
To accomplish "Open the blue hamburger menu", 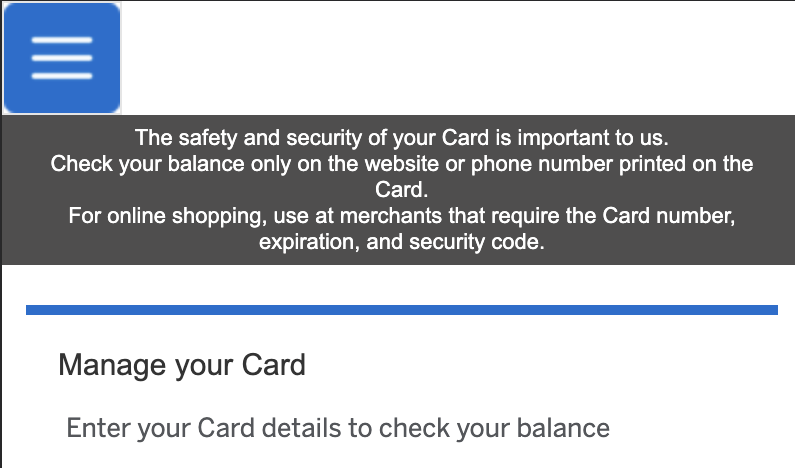I will point(62,58).
